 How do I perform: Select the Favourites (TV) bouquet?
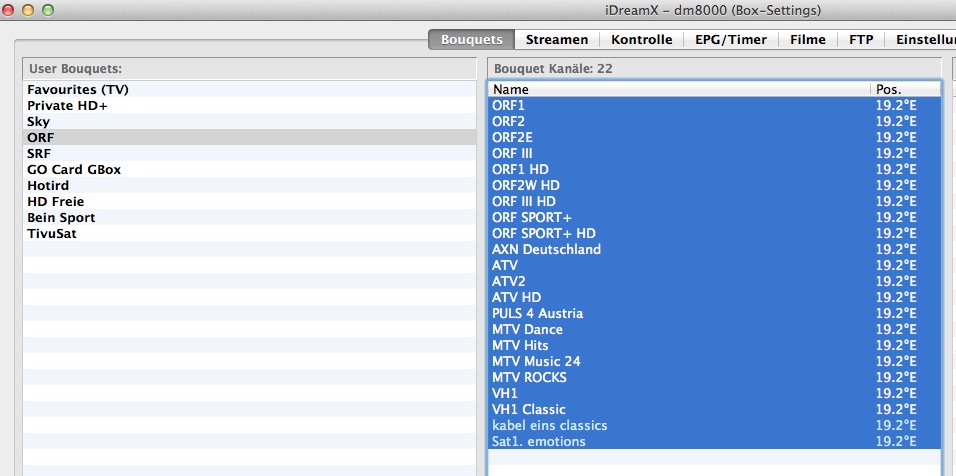tap(250, 90)
